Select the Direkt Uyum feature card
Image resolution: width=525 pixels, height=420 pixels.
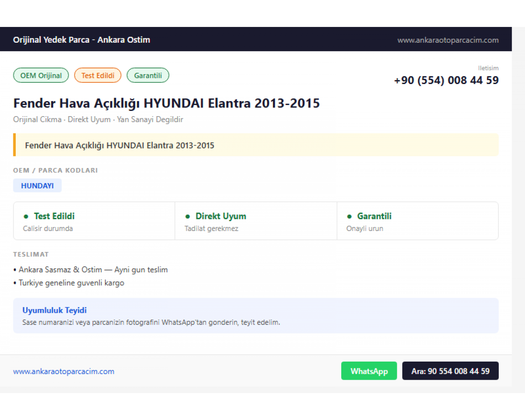(256, 221)
